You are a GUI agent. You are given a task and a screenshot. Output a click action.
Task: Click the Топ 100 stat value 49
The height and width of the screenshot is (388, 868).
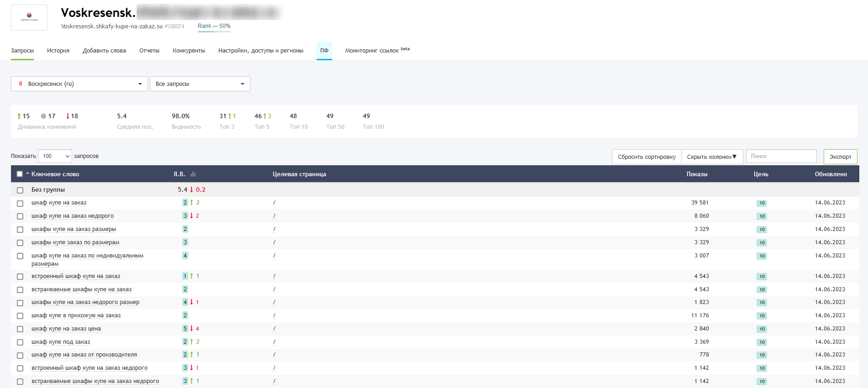pyautogui.click(x=366, y=116)
